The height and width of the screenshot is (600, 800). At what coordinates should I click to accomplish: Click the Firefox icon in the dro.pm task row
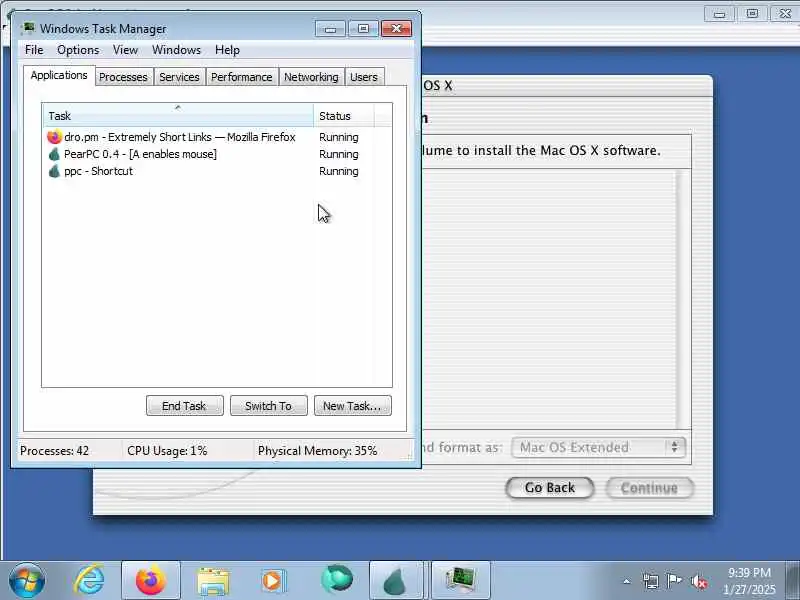pyautogui.click(x=54, y=137)
